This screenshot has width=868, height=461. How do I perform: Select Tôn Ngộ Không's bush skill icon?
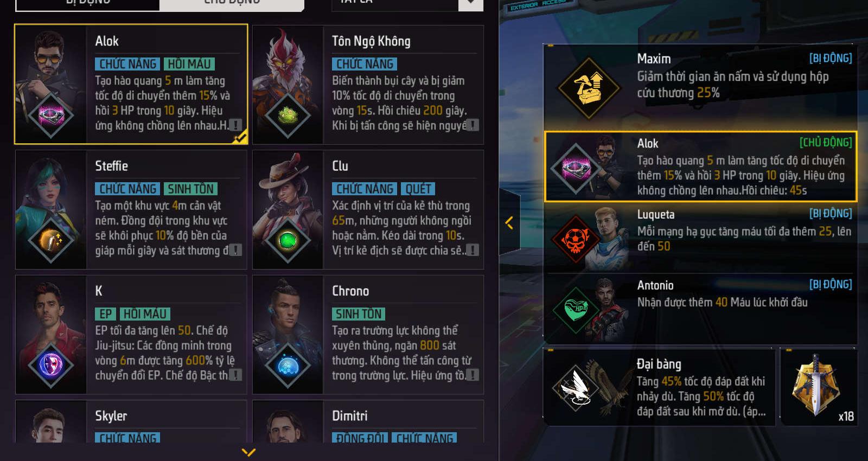(288, 115)
